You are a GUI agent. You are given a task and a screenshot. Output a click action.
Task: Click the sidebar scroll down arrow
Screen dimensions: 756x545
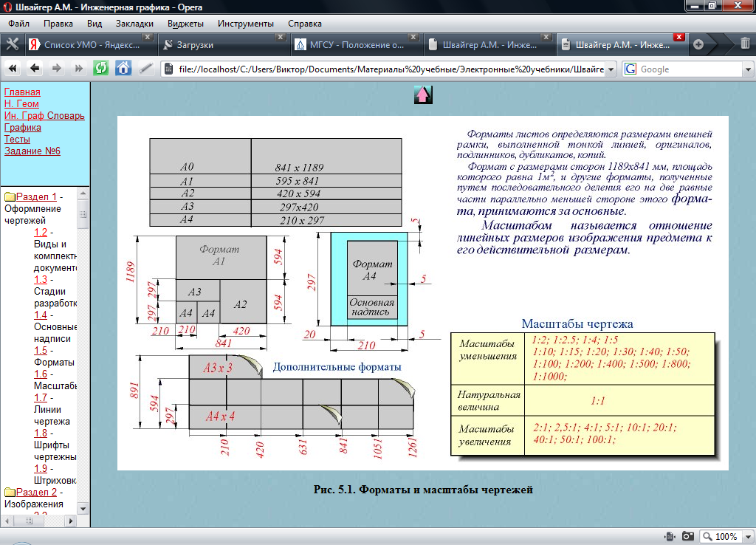[83, 509]
